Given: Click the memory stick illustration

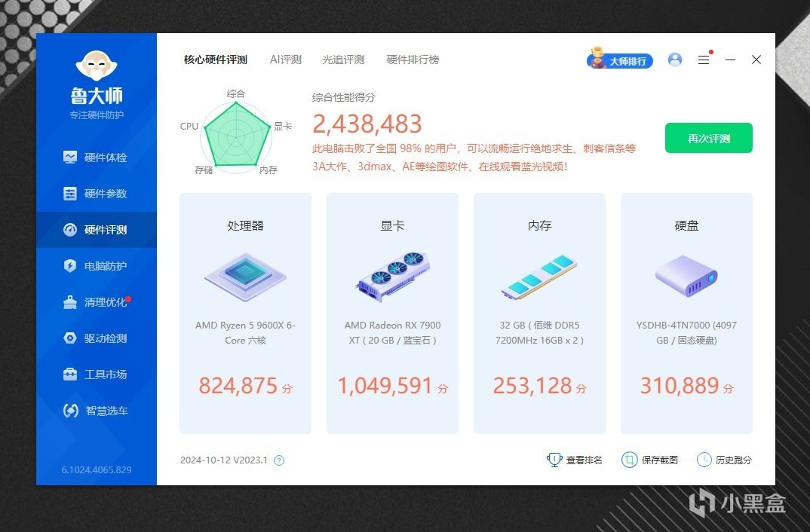Looking at the screenshot, I should pyautogui.click(x=539, y=277).
